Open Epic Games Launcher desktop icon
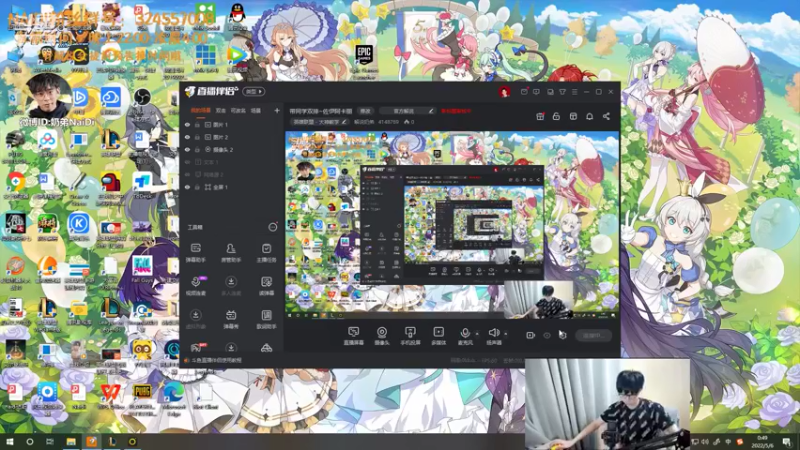800x450 pixels. click(x=364, y=62)
